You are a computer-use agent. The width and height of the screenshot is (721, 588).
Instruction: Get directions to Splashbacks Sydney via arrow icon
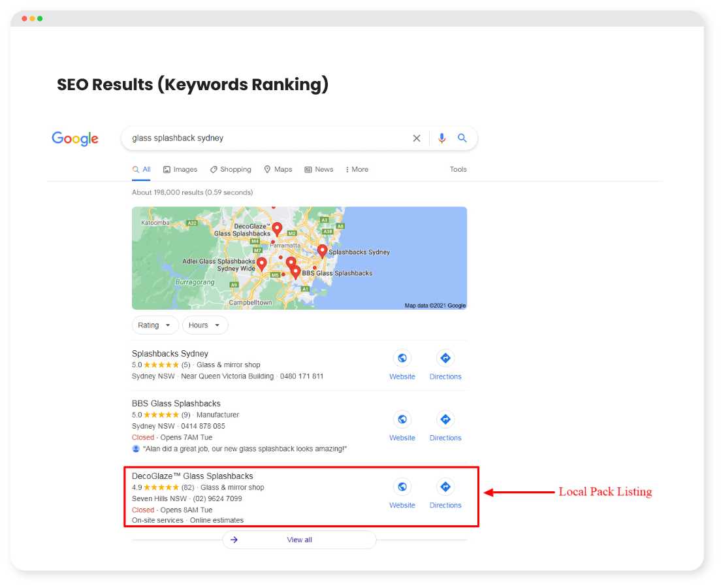click(445, 358)
